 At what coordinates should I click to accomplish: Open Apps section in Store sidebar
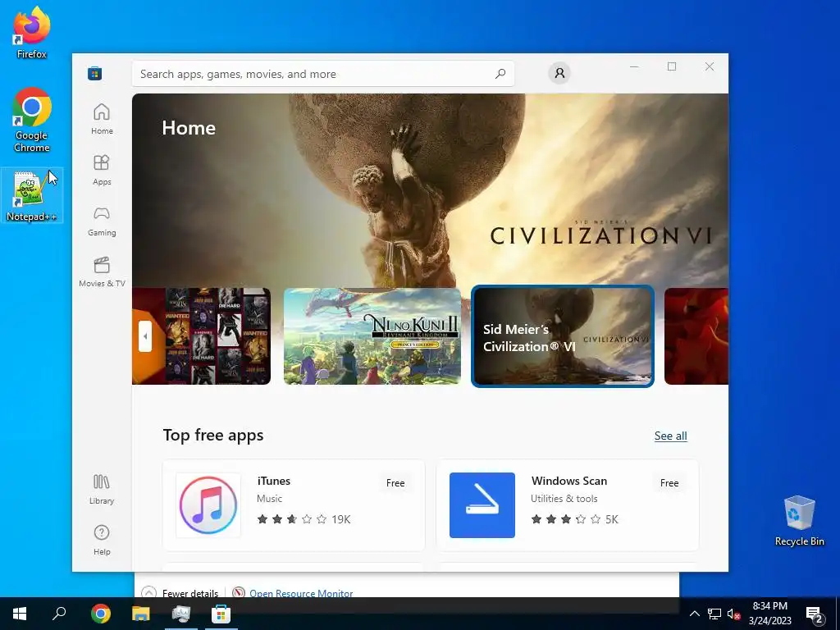click(x=102, y=170)
